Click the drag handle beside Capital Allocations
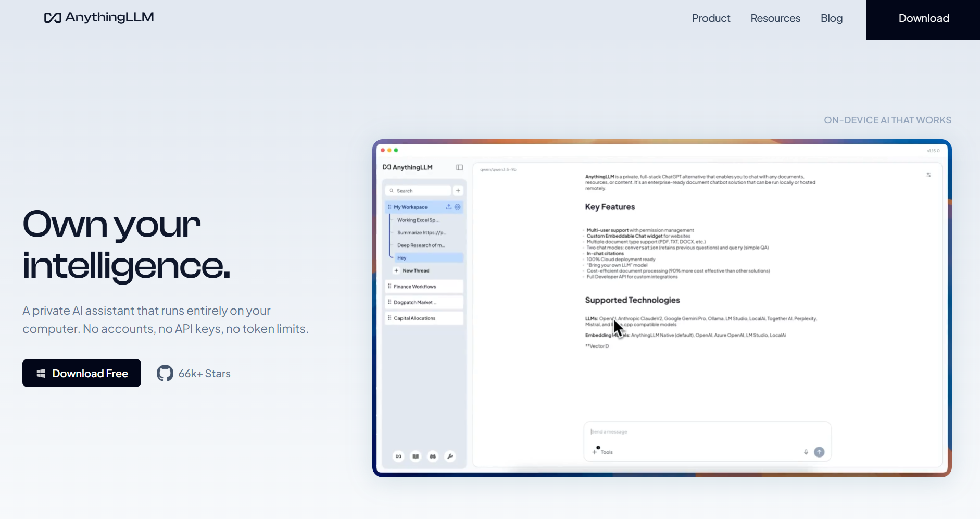The image size is (980, 519). (390, 318)
